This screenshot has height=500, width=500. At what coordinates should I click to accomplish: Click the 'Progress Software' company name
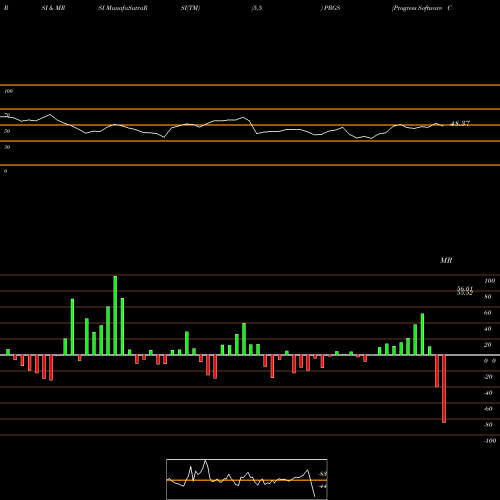[418, 8]
